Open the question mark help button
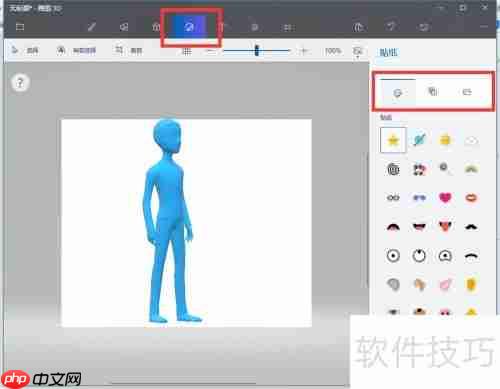 click(x=20, y=82)
